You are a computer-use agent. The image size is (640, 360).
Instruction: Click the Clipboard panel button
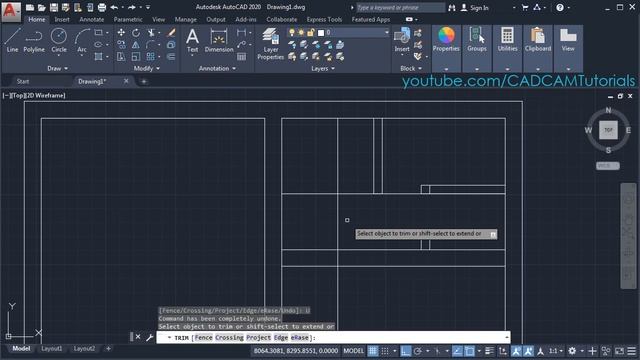[x=538, y=48]
